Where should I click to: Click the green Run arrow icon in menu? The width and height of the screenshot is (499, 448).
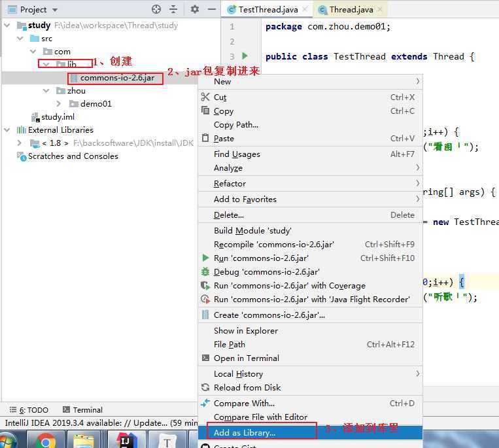coord(205,258)
